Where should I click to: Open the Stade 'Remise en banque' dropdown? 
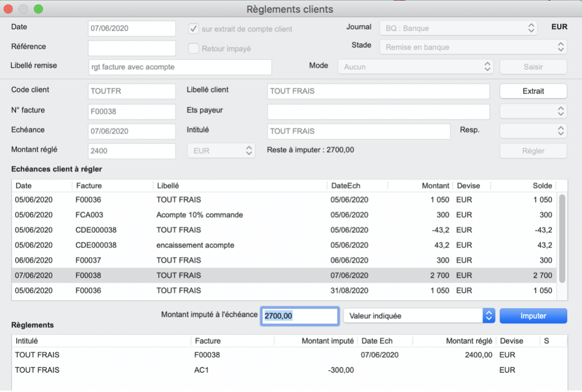473,47
